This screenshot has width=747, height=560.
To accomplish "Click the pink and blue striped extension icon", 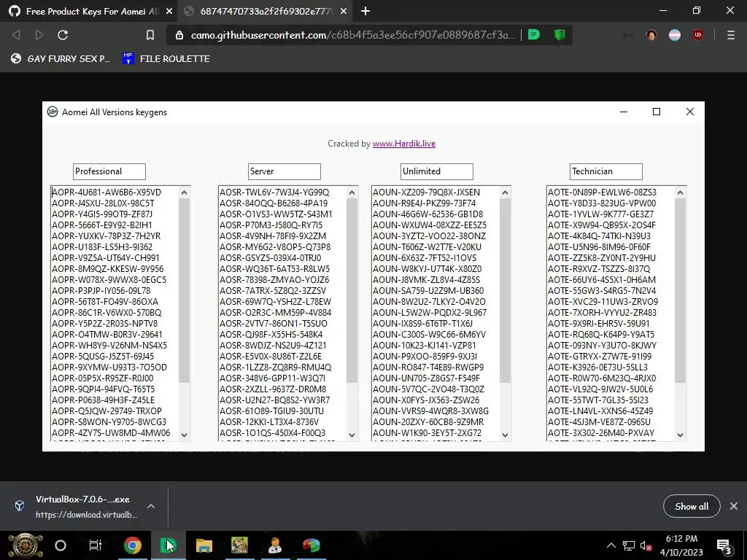I will tap(675, 35).
